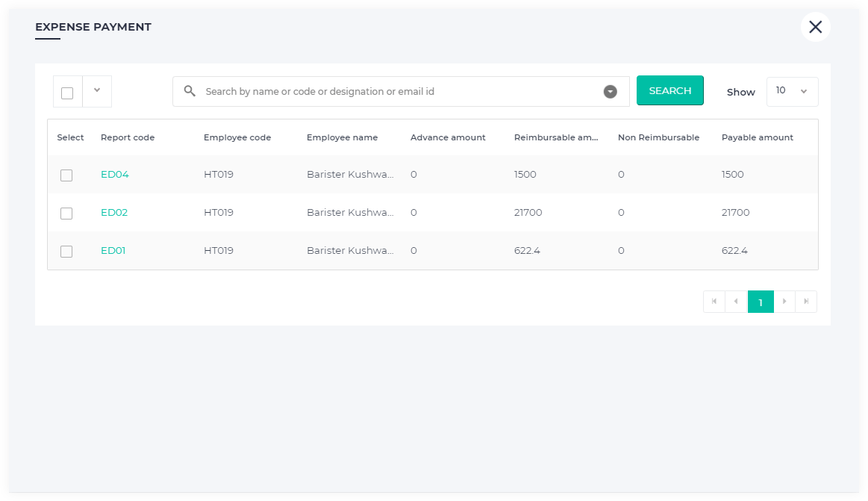Expand the bulk select options chevron
Image resolution: width=868 pixels, height=501 pixels.
pos(97,90)
